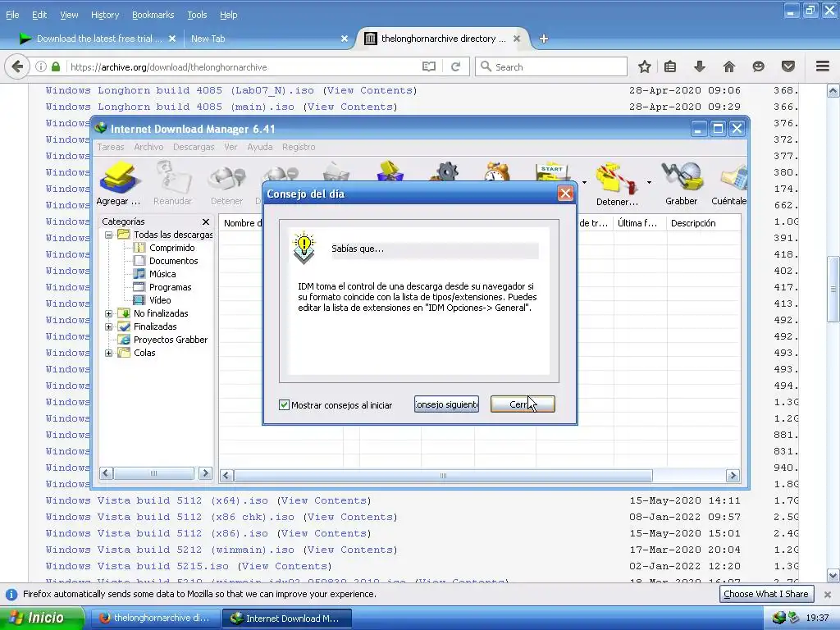Close the New Tab tab
The image size is (840, 630).
tap(345, 39)
